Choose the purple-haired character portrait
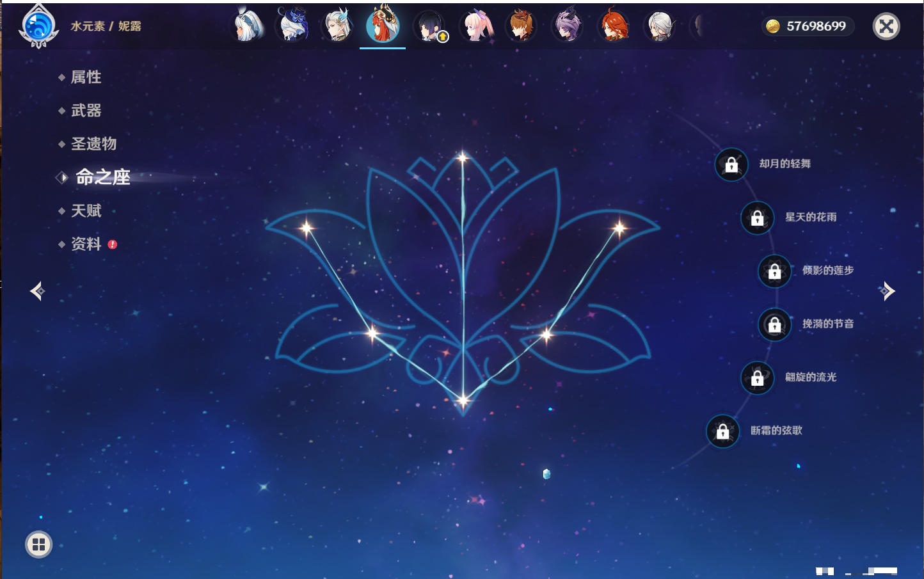 [x=568, y=26]
